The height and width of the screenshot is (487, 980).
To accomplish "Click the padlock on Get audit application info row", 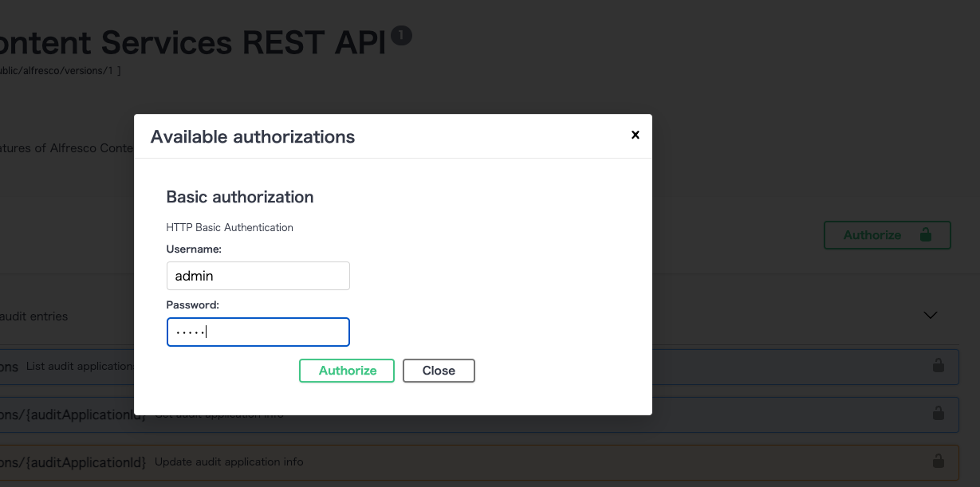I will point(939,414).
